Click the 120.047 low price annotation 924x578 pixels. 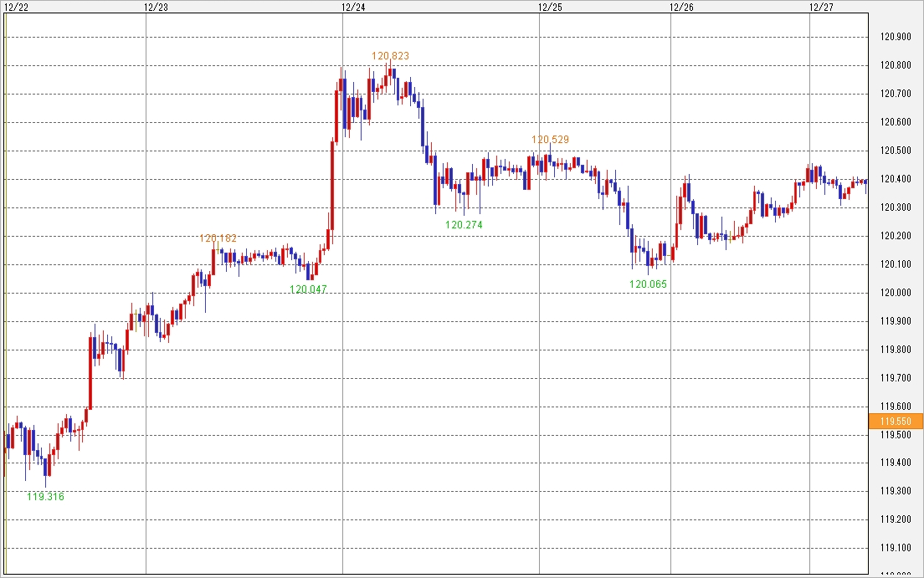click(309, 289)
